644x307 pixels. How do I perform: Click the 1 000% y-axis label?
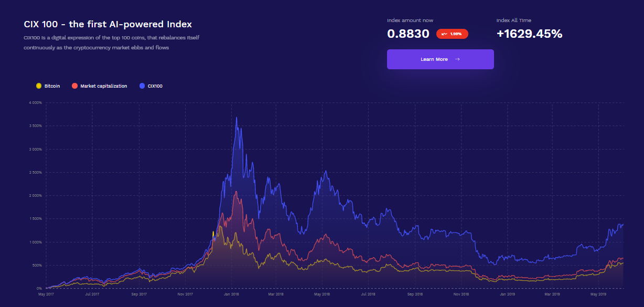35,242
